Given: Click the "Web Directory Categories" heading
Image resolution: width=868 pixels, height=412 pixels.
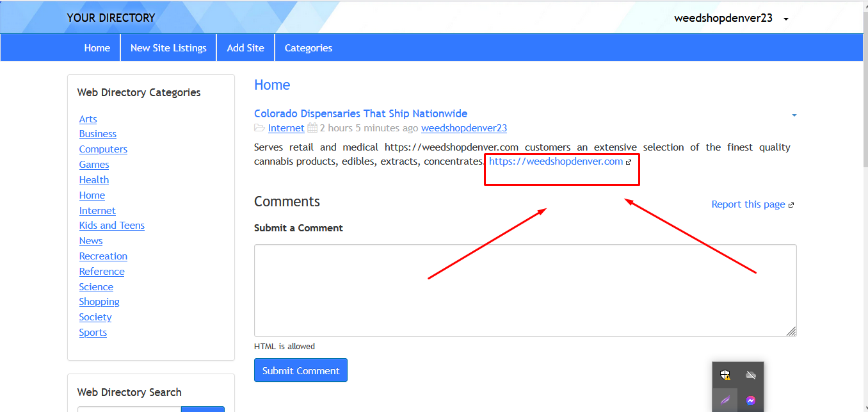Looking at the screenshot, I should [139, 92].
